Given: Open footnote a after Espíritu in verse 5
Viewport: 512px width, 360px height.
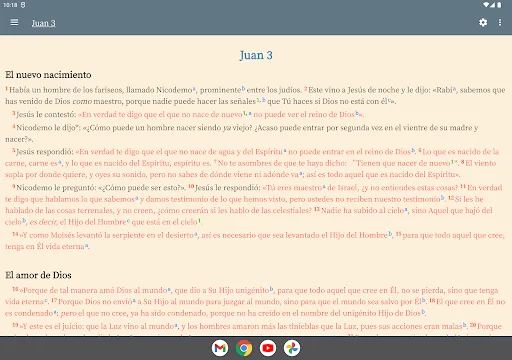Looking at the screenshot, I should (x=285, y=151).
